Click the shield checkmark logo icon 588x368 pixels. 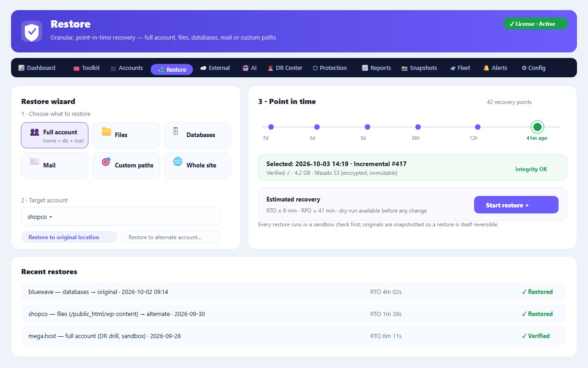click(32, 31)
